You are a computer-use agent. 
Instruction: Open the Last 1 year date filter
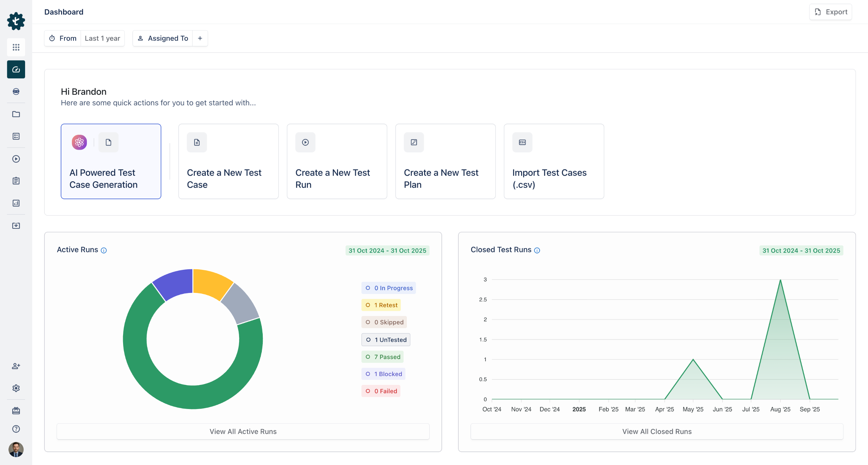102,38
